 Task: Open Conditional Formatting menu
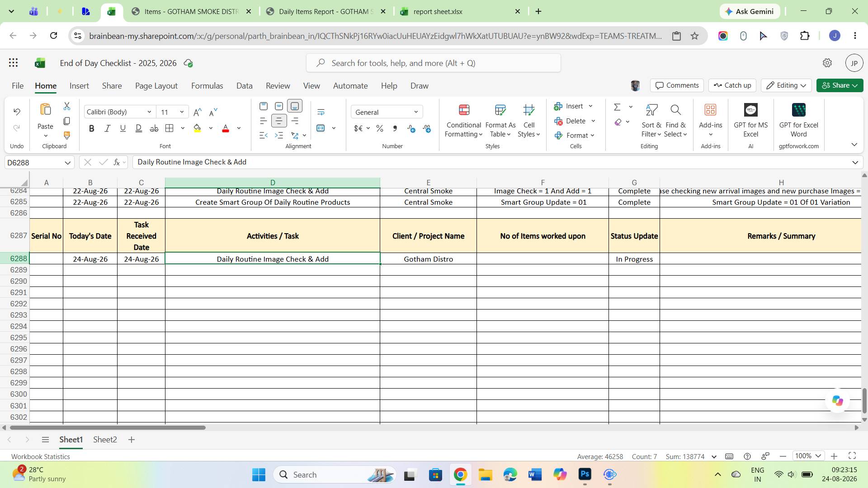463,120
